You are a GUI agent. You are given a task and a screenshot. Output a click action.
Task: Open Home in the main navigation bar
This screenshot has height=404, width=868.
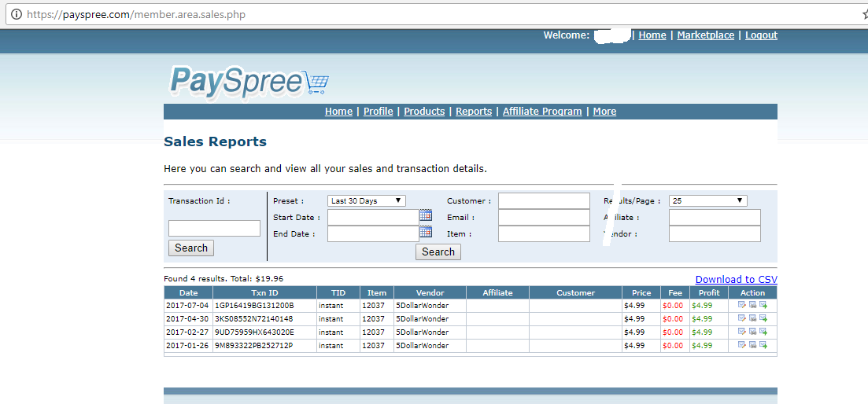[339, 112]
